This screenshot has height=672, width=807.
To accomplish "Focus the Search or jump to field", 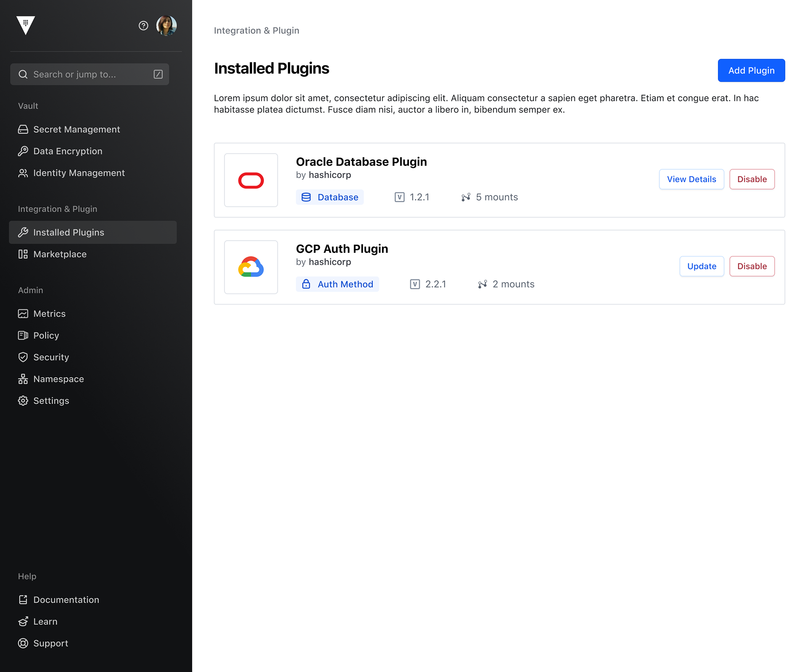I will [x=84, y=74].
